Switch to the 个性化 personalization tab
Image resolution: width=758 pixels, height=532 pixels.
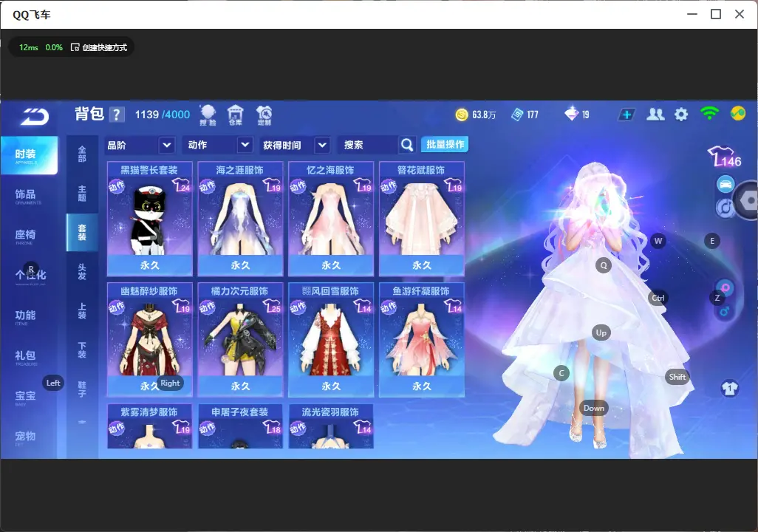pyautogui.click(x=29, y=276)
